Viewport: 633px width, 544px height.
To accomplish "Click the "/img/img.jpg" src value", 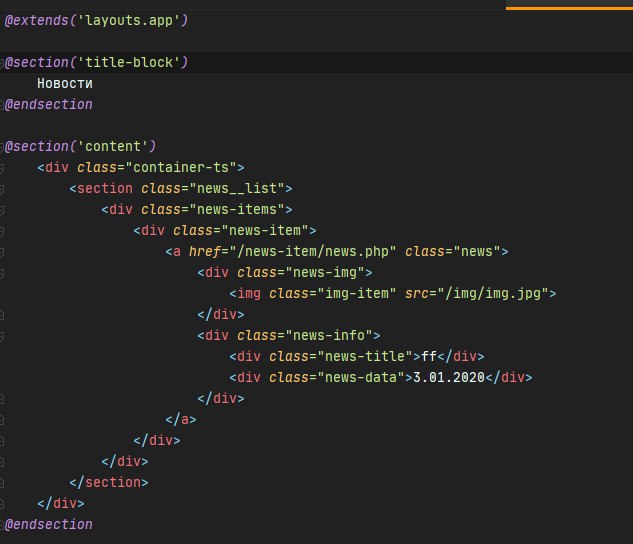I will (x=493, y=293).
